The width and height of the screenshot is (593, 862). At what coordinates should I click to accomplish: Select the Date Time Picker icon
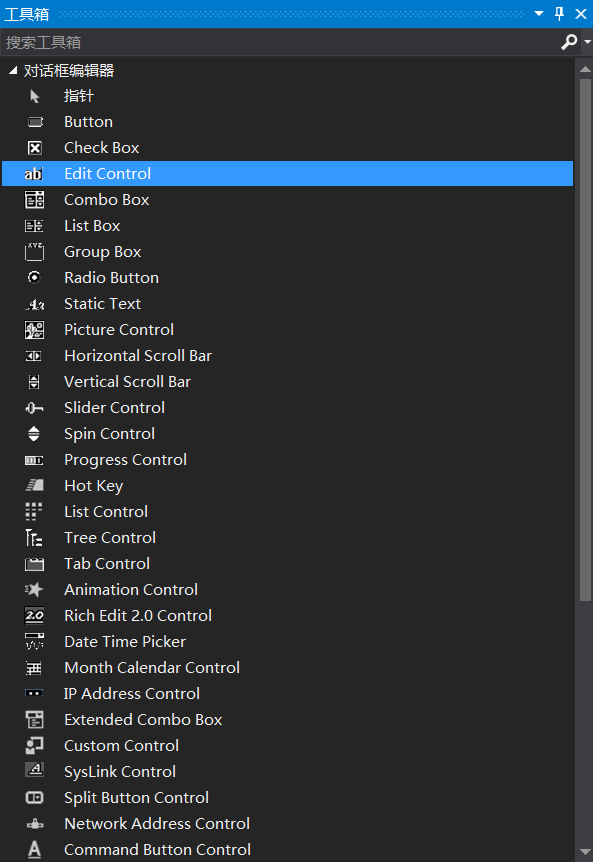point(35,642)
